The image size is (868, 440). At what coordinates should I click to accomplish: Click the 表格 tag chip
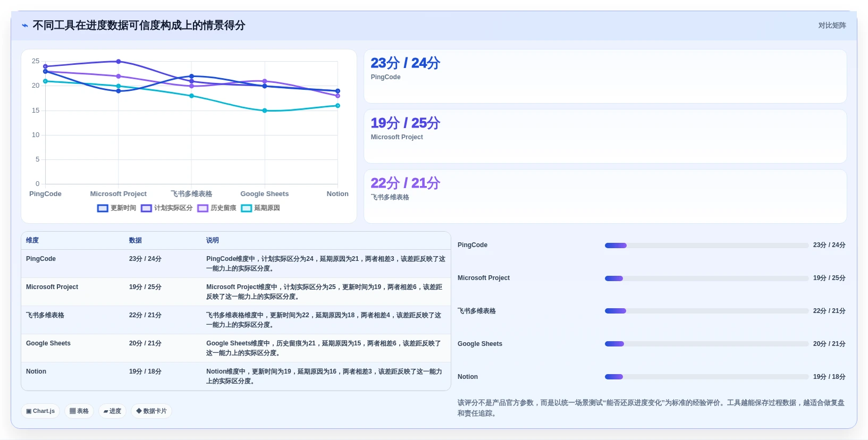point(79,411)
